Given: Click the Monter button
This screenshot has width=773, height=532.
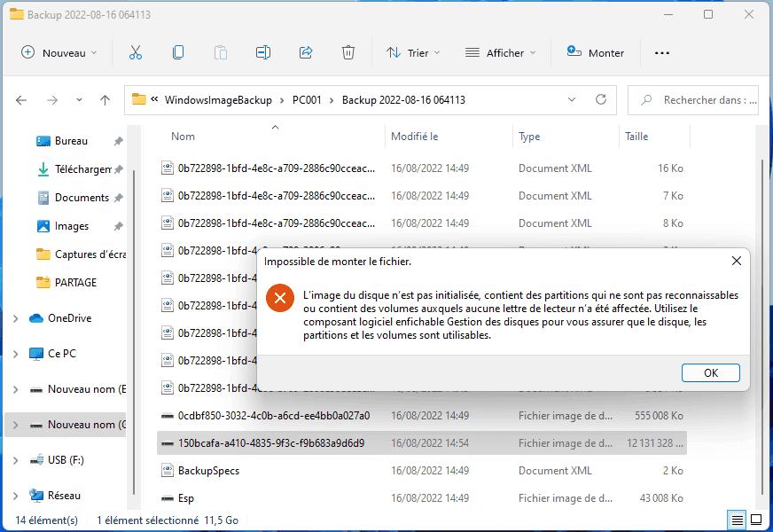Looking at the screenshot, I should tap(596, 52).
